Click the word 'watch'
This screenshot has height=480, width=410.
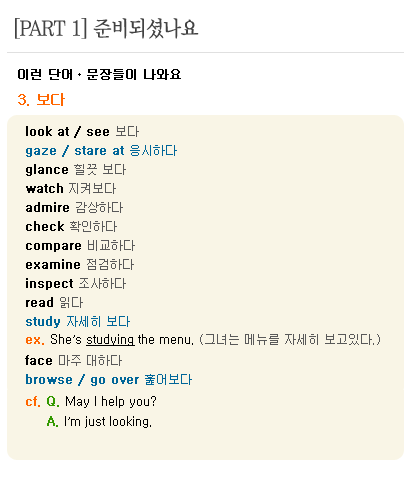tap(44, 189)
